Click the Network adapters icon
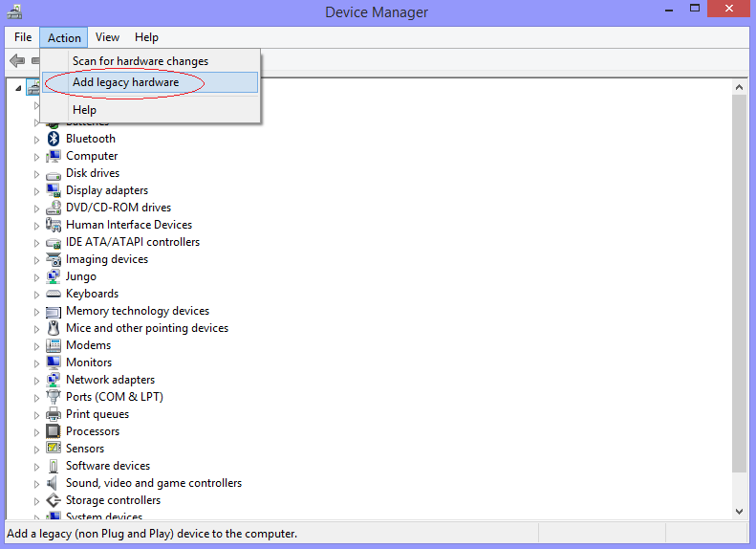Viewport: 756px width, 549px height. click(54, 380)
